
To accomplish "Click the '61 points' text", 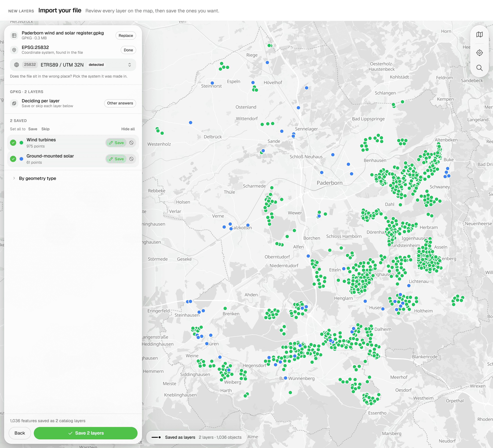I will 34,162.
